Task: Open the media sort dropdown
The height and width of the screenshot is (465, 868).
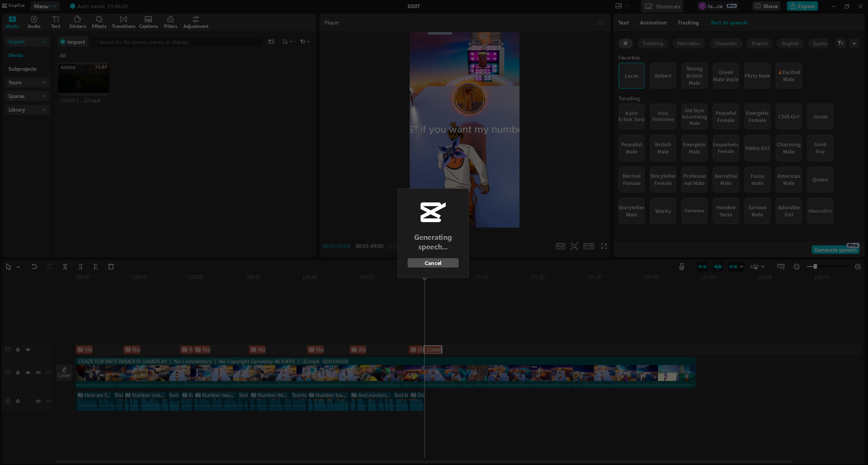Action: click(x=287, y=42)
